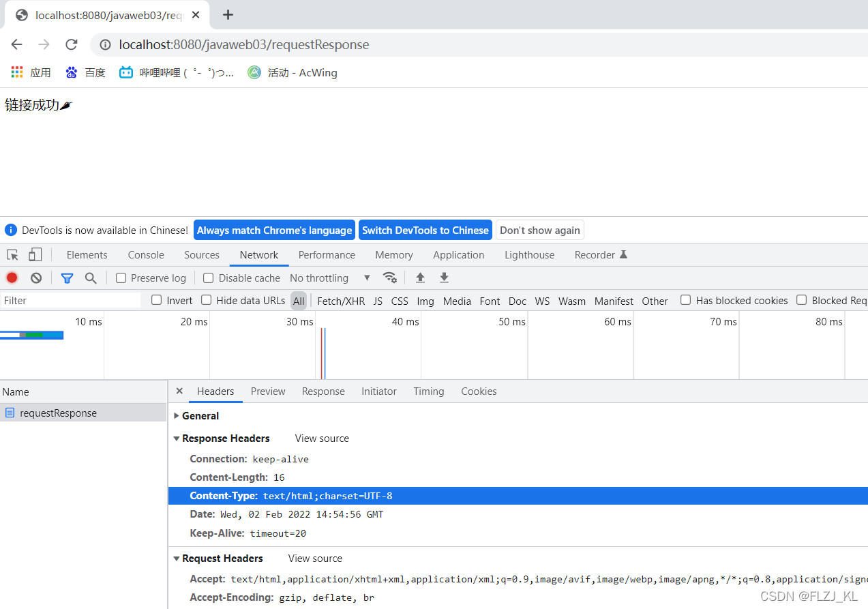Filter by Img requests
The height and width of the screenshot is (609, 868).
click(425, 301)
